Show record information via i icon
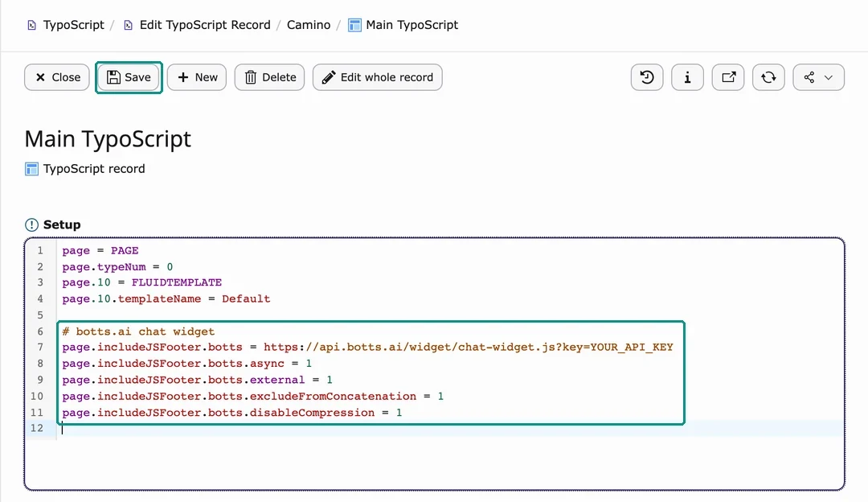The image size is (868, 502). point(687,77)
